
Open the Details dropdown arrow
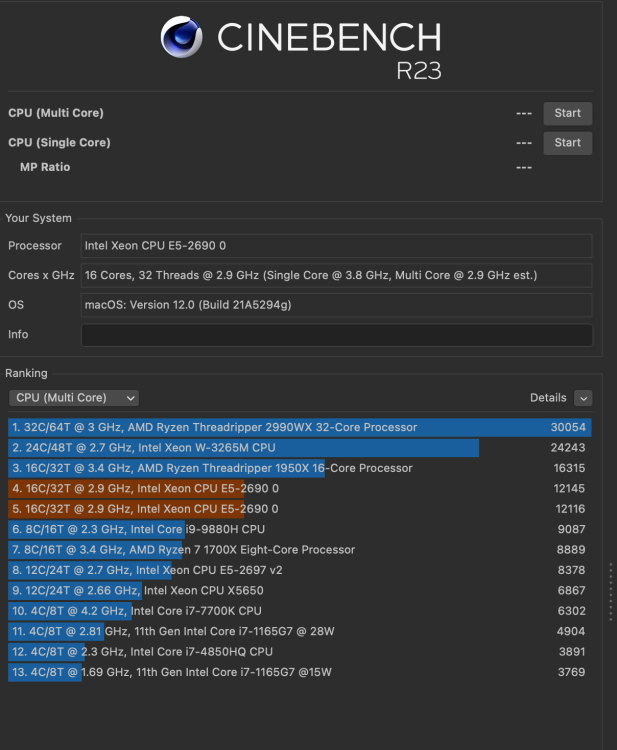[583, 398]
